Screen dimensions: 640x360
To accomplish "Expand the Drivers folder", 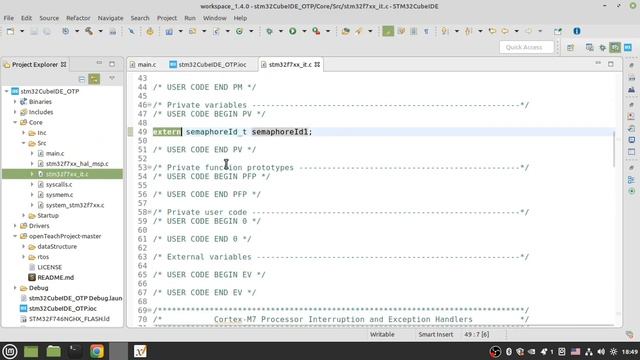I will (x=15, y=225).
